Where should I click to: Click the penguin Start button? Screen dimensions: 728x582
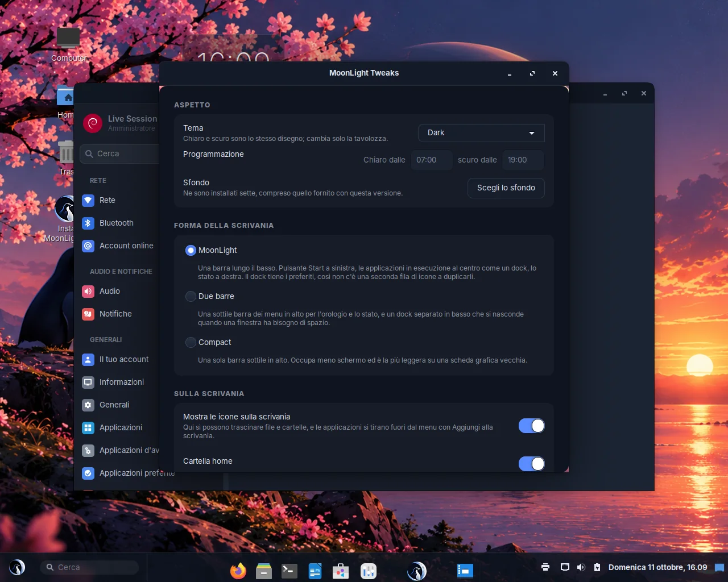click(x=17, y=567)
